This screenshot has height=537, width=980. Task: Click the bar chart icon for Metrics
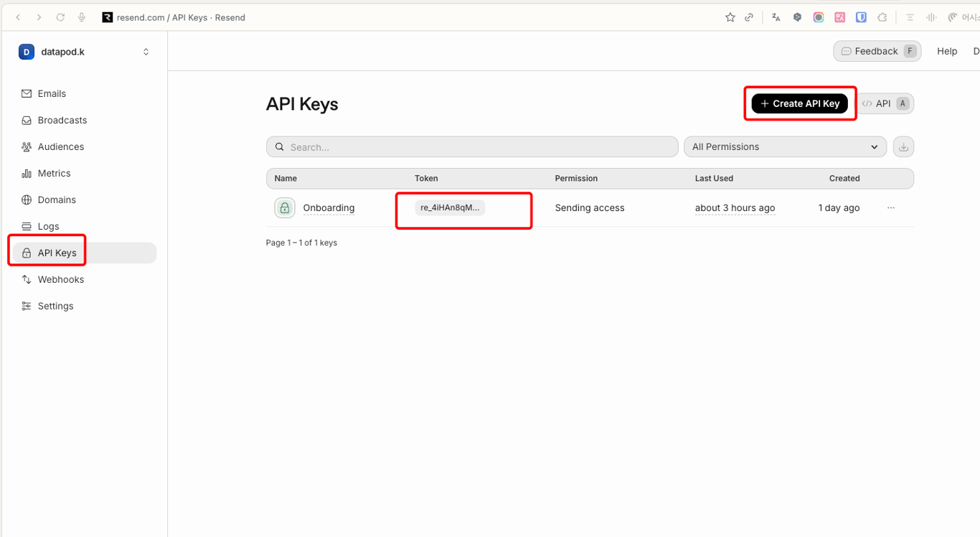[27, 173]
